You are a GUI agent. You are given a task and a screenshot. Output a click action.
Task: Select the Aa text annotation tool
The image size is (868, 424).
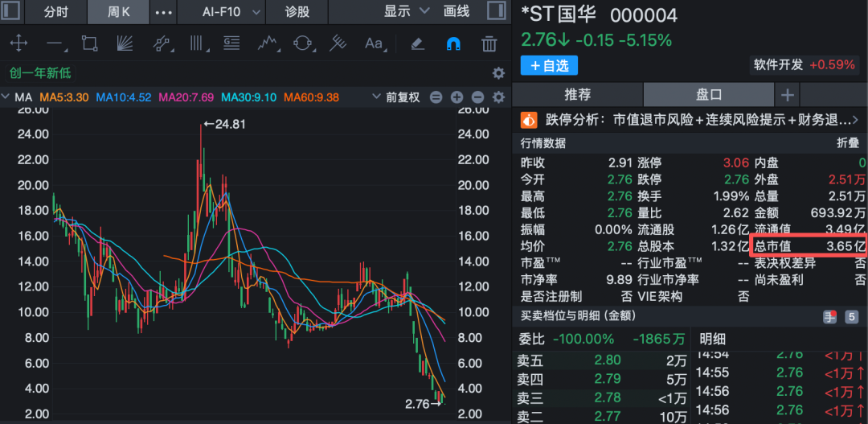[374, 43]
